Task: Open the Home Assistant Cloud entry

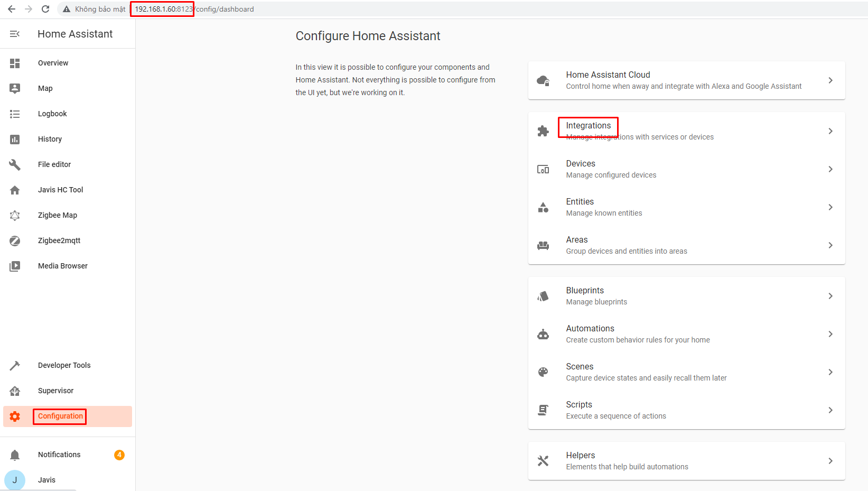Action: (687, 80)
